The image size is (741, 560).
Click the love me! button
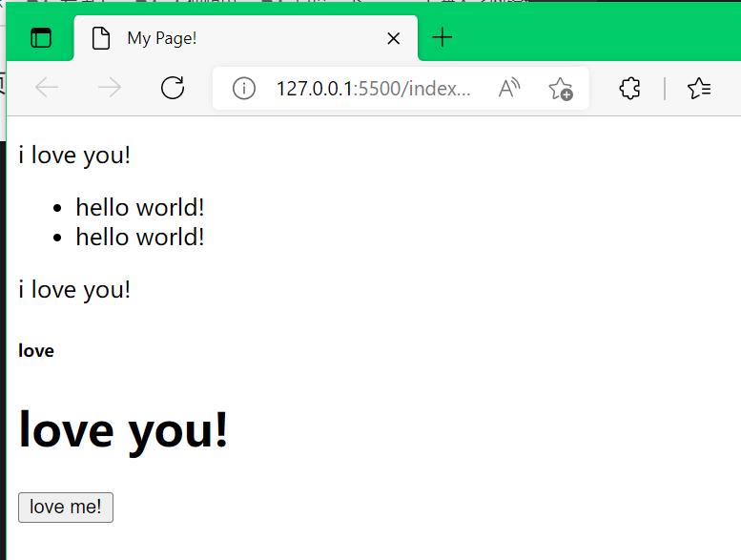pyautogui.click(x=66, y=508)
